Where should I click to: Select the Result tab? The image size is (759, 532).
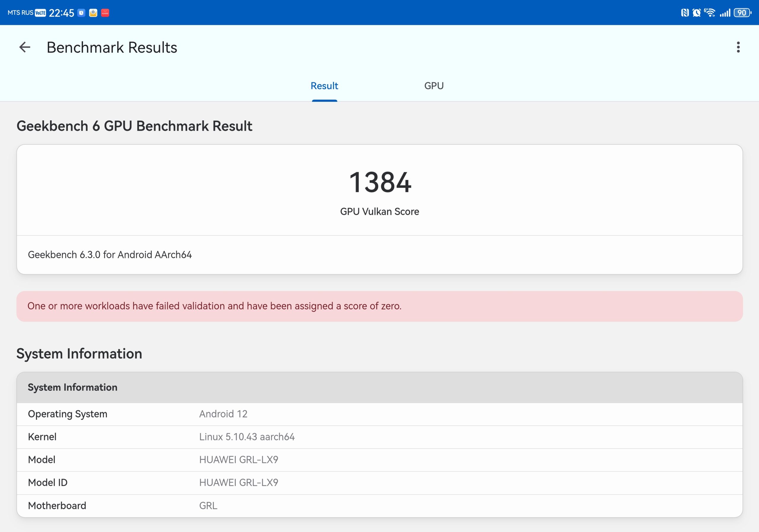[324, 86]
